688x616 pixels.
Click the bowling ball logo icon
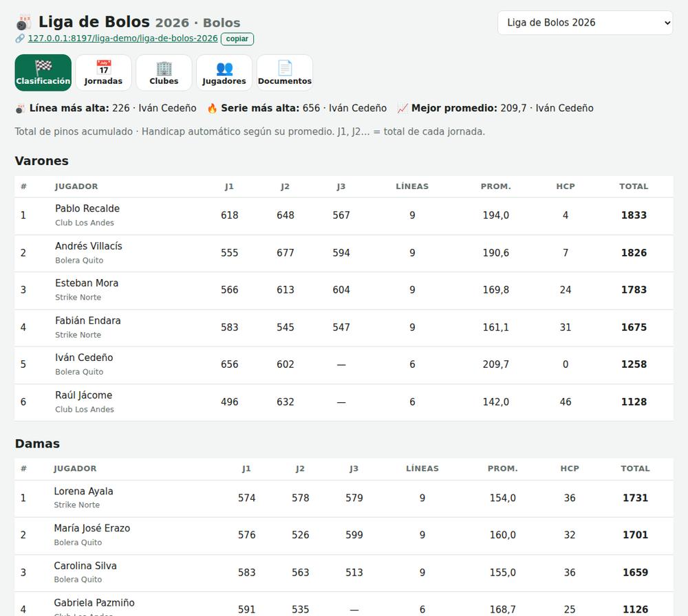(23, 23)
